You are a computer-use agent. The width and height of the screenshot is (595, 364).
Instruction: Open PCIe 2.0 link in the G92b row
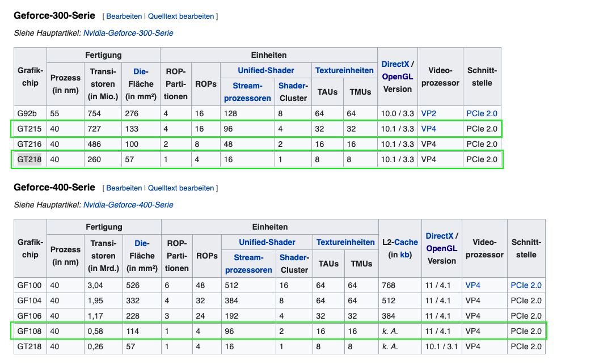pyautogui.click(x=482, y=113)
